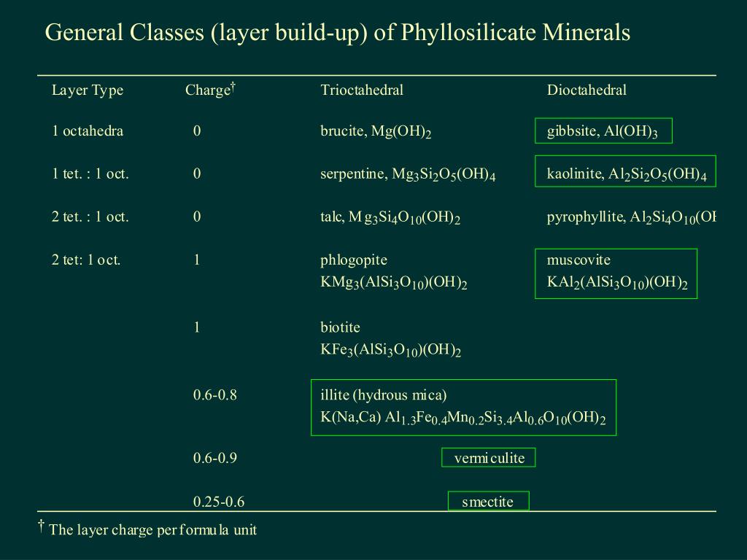Select the Dioctahedral column header
Screen dimensions: 747x560
tap(587, 90)
